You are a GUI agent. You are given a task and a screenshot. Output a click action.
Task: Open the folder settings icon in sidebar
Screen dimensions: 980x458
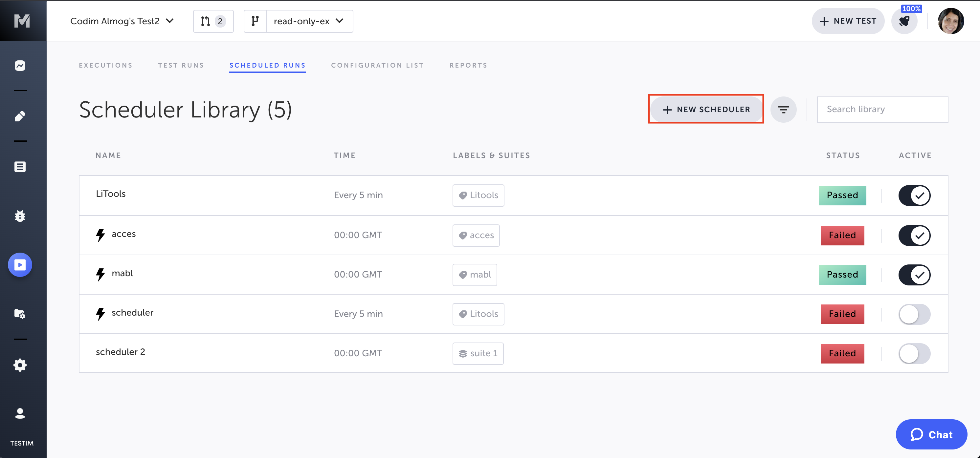point(20,314)
